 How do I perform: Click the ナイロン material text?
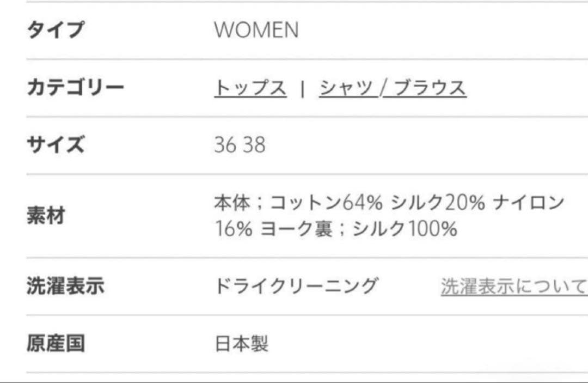(x=529, y=203)
